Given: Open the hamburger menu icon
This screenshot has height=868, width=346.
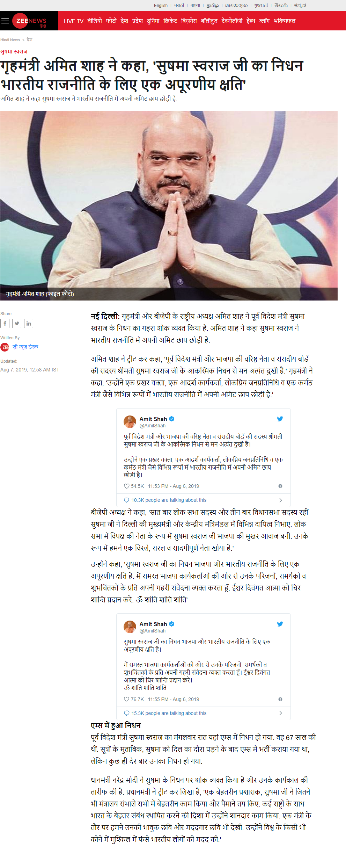Looking at the screenshot, I should pyautogui.click(x=5, y=21).
